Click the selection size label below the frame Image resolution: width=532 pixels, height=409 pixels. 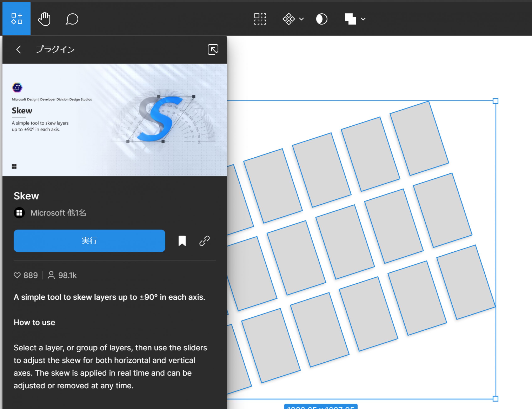click(x=321, y=407)
